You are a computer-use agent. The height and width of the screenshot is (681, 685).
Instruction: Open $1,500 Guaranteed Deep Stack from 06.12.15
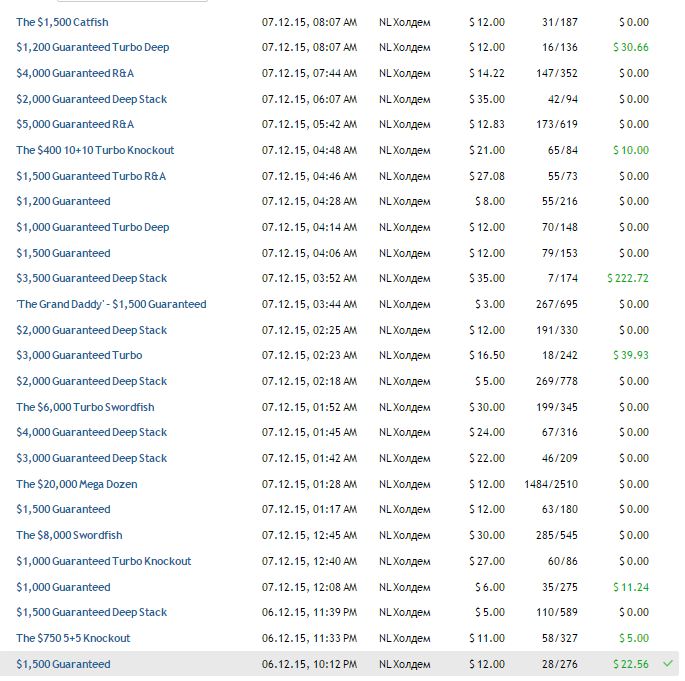click(91, 612)
